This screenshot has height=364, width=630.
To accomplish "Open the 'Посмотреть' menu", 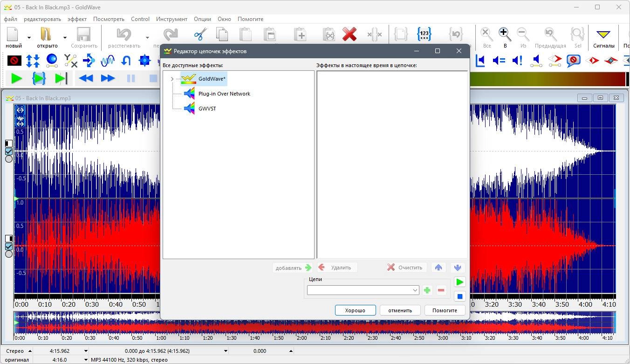I will (x=109, y=19).
